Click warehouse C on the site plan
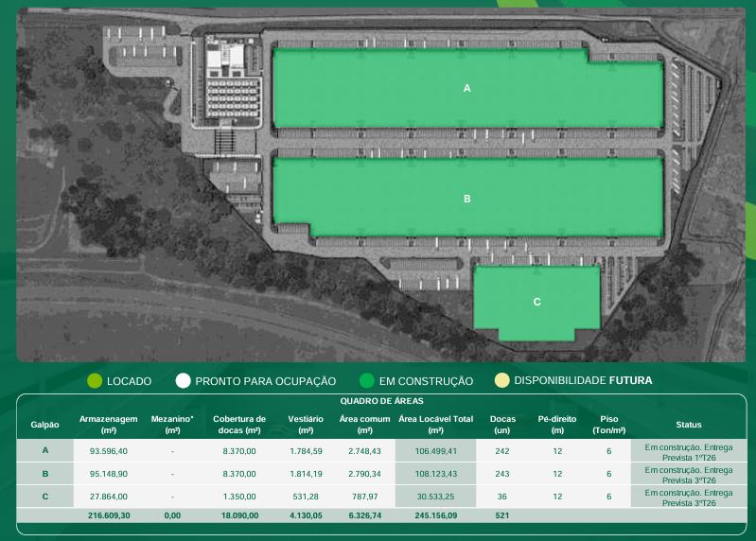 coord(536,302)
